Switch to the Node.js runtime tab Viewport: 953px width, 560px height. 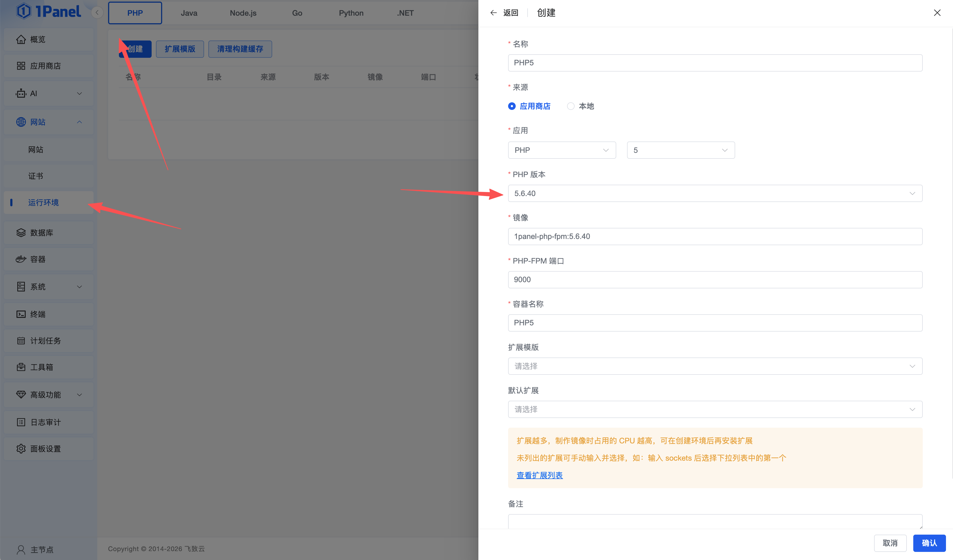[243, 13]
